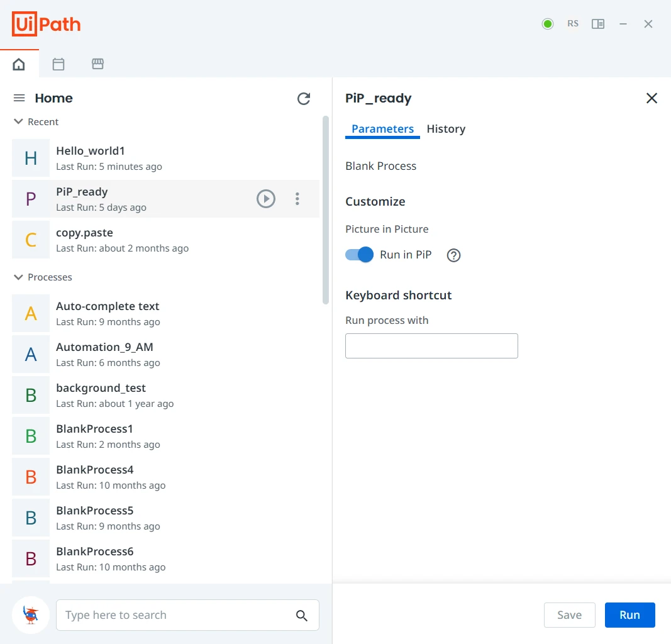Collapse the Recent section
Screen dimensions: 671x644
[18, 121]
